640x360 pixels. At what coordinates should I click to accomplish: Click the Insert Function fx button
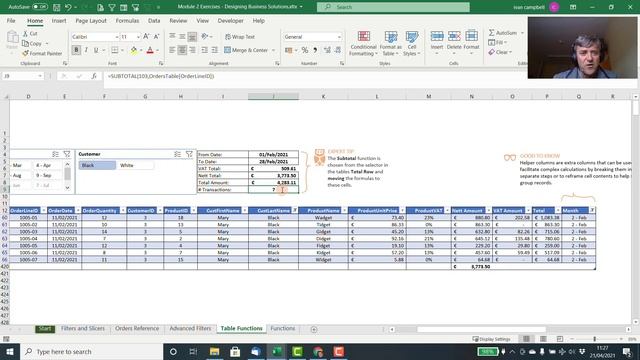[x=94, y=76]
